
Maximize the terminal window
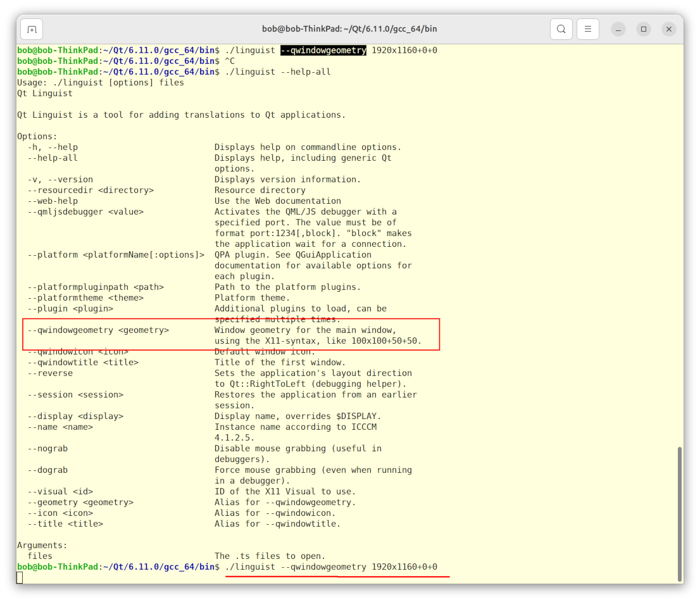[643, 30]
